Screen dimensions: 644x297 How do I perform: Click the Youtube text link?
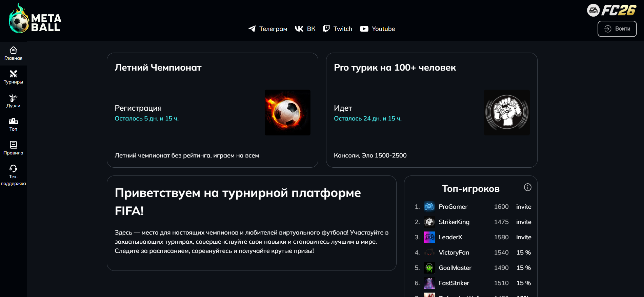pos(383,29)
